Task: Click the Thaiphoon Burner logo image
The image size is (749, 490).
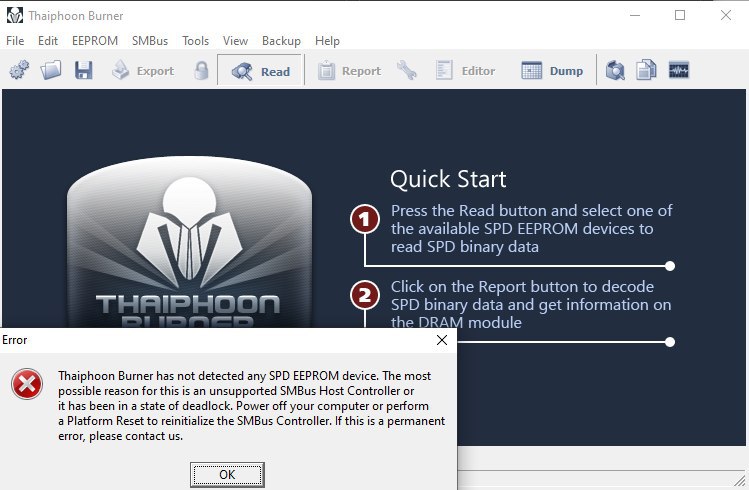Action: pyautogui.click(x=189, y=243)
